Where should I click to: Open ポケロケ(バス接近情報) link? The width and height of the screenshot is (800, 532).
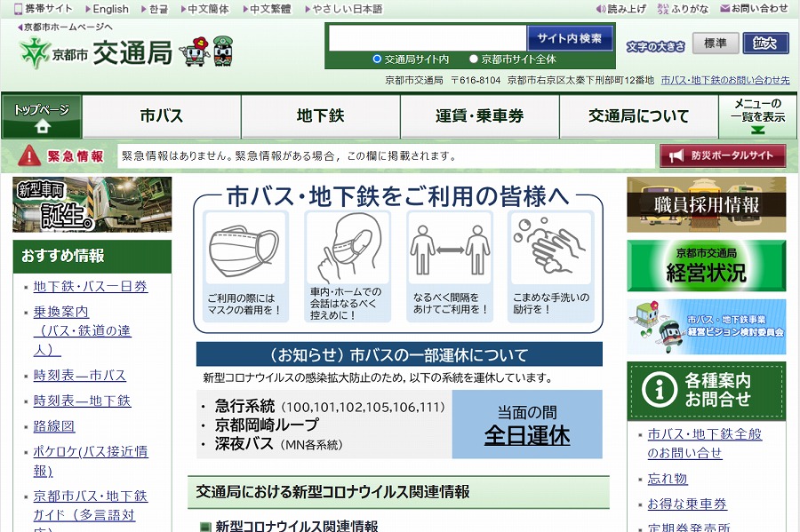click(x=91, y=461)
